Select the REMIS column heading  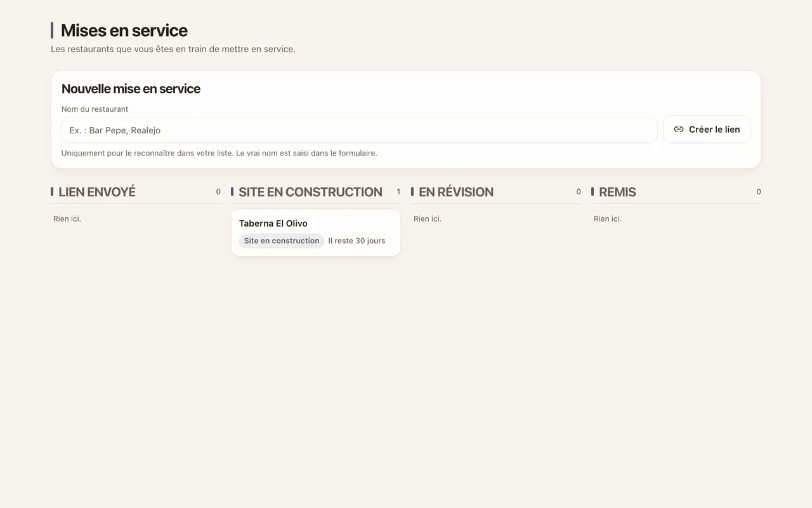[x=617, y=192]
